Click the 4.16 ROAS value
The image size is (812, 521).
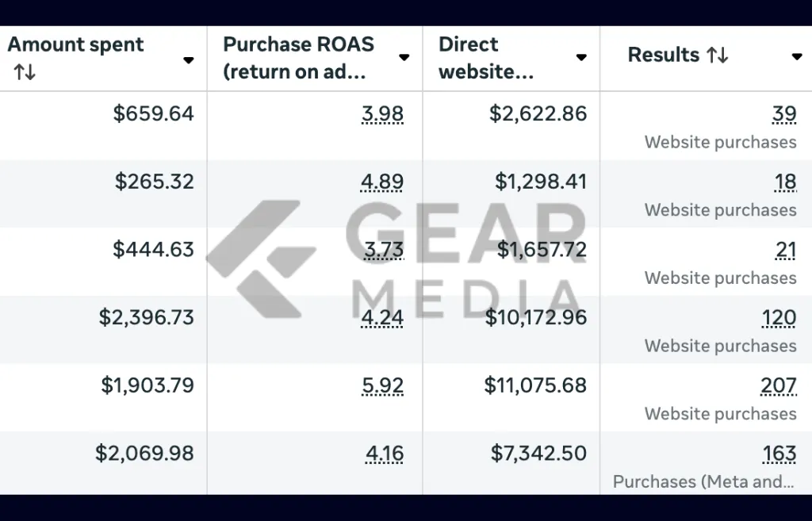coord(385,453)
